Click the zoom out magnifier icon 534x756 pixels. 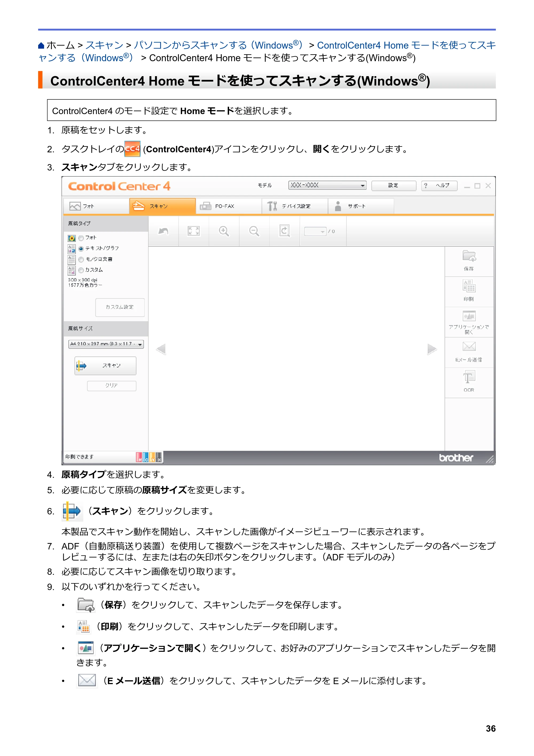(x=254, y=231)
